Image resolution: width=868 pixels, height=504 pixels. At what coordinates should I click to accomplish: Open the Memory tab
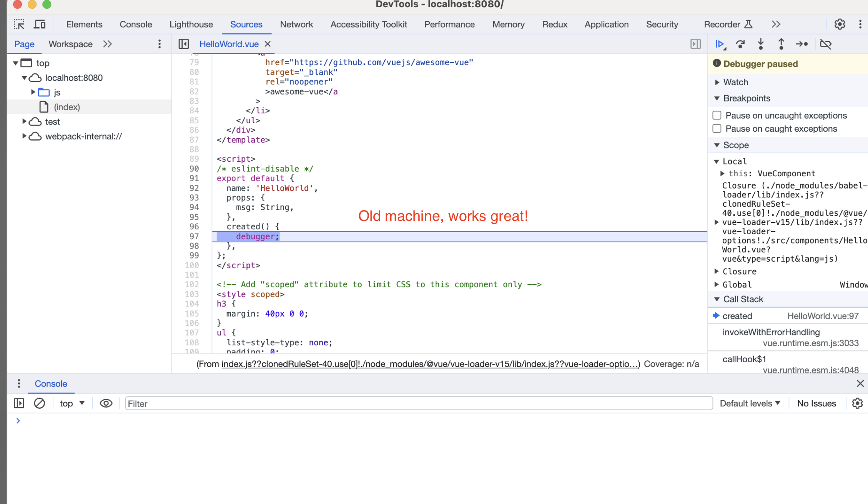508,25
